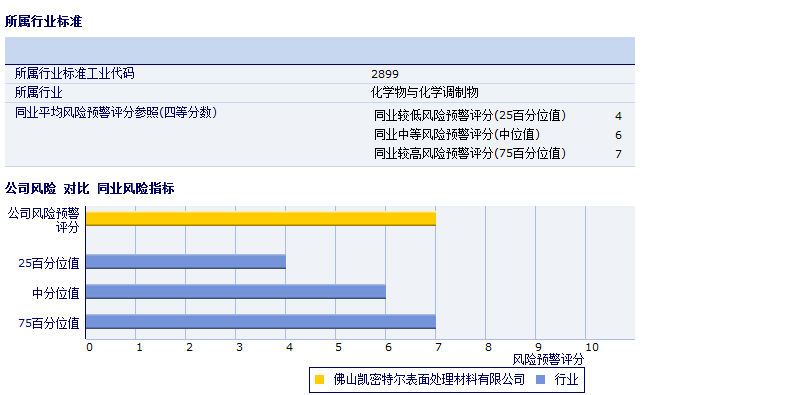Click the 75百分位值 blue bar
The height and width of the screenshot is (395, 811).
point(261,322)
